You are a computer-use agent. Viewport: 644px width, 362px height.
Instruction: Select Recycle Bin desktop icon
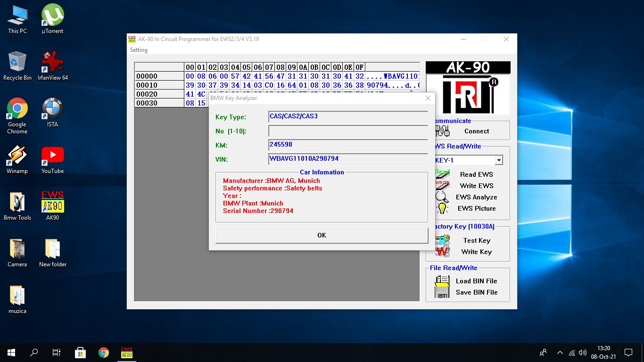(17, 66)
